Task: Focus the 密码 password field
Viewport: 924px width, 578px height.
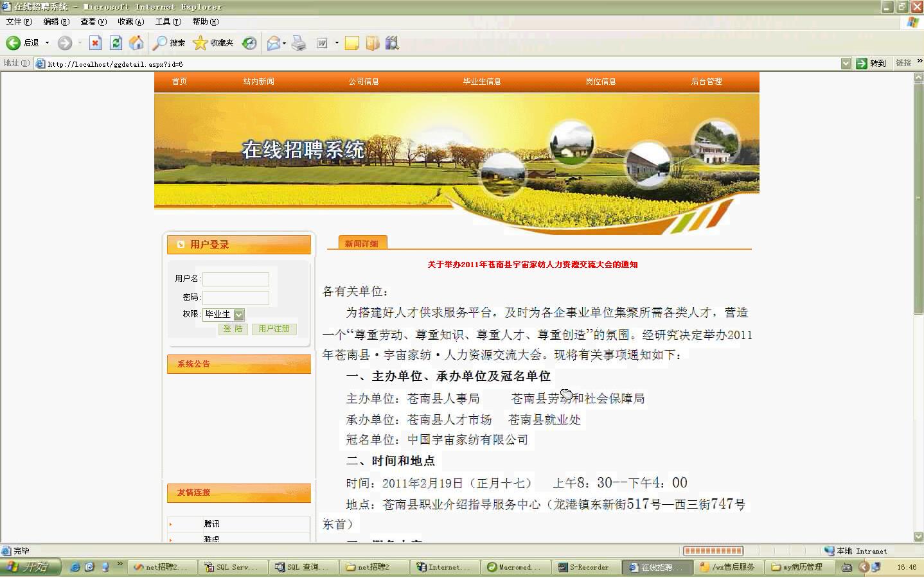Action: coord(236,297)
